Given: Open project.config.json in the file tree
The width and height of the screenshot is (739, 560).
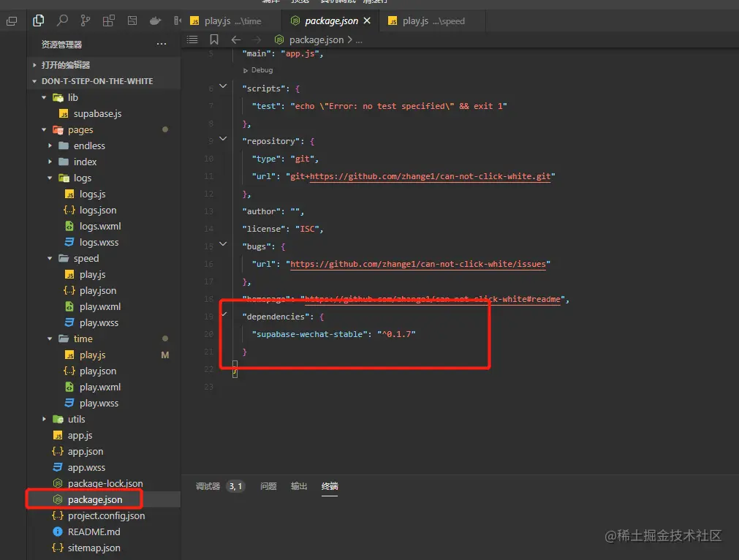Looking at the screenshot, I should 106,515.
